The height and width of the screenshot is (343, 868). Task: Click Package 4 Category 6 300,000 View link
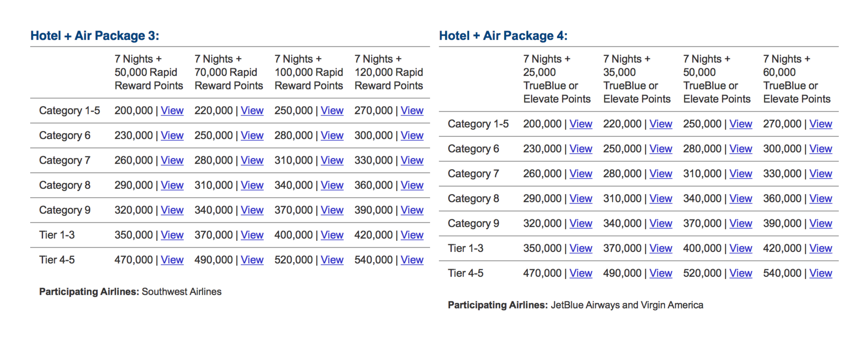pyautogui.click(x=821, y=149)
